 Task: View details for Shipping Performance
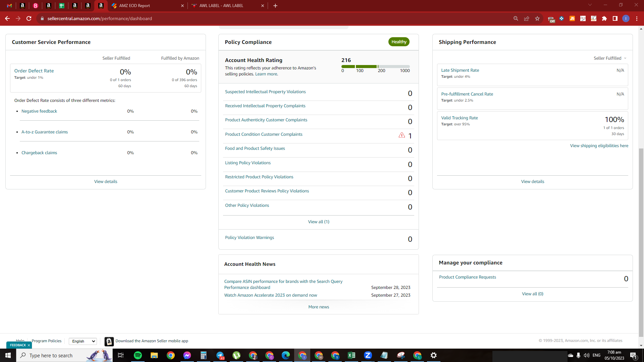[533, 182]
